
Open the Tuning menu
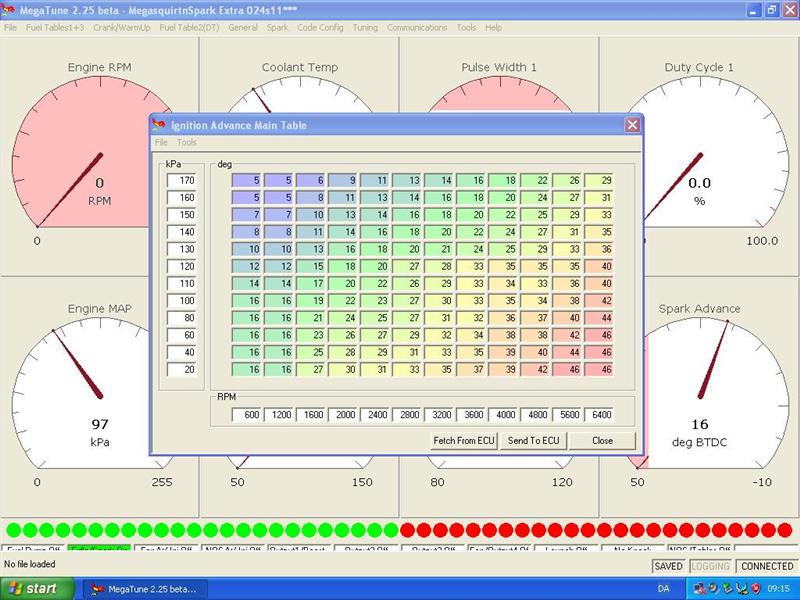(365, 28)
